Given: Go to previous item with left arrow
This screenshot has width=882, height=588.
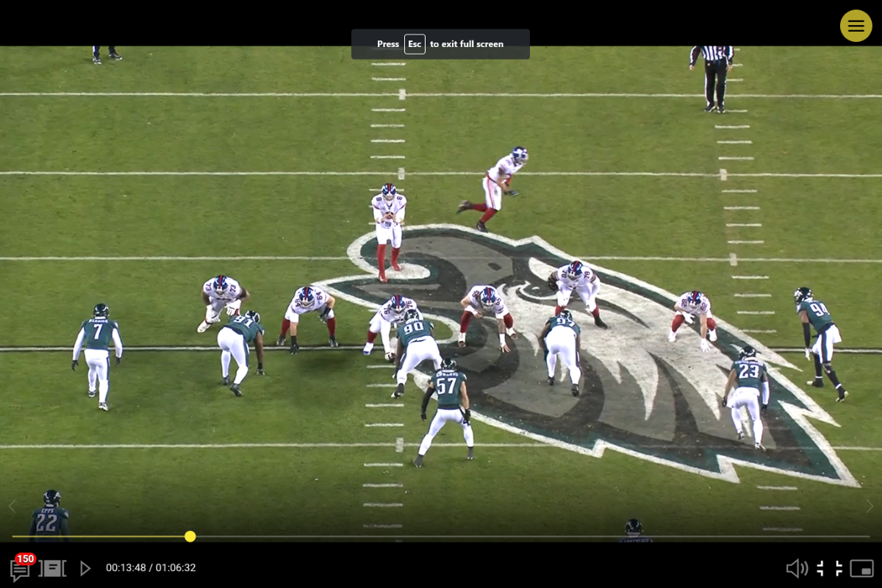Looking at the screenshot, I should 12,506.
